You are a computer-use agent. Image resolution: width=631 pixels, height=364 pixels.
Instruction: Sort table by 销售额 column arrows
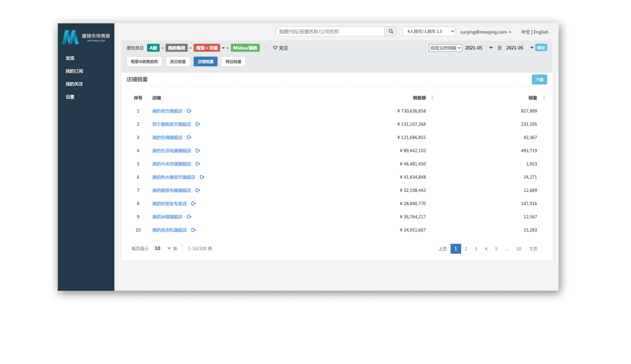(432, 98)
